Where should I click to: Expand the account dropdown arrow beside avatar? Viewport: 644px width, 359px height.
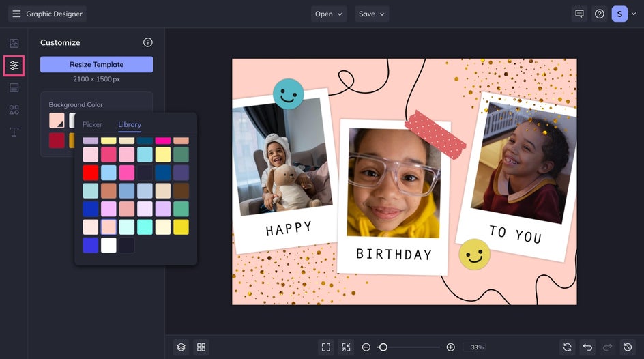(634, 14)
